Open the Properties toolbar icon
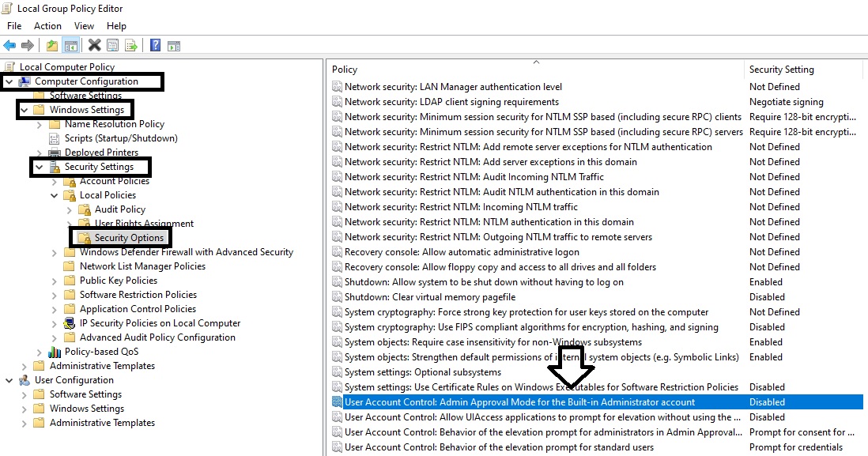 click(x=111, y=45)
